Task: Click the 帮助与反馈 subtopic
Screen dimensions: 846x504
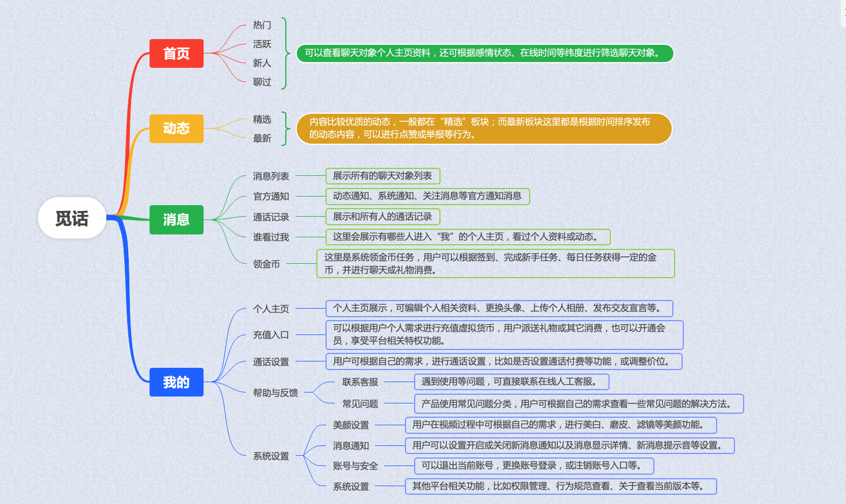Action: pos(275,393)
